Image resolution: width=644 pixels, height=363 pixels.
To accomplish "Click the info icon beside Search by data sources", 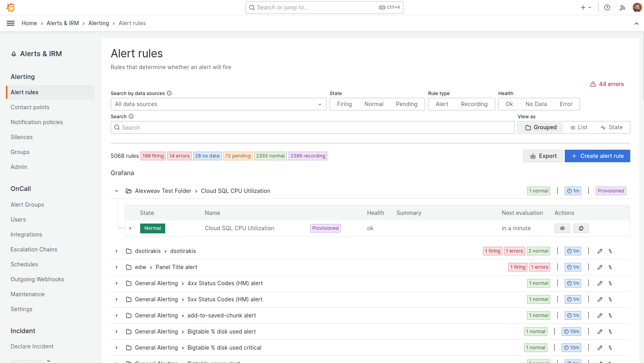I will coord(169,93).
